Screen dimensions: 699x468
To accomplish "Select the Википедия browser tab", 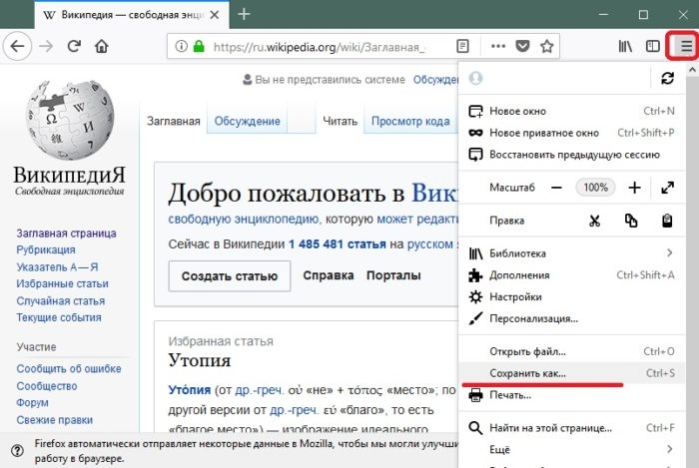I will tap(132, 15).
